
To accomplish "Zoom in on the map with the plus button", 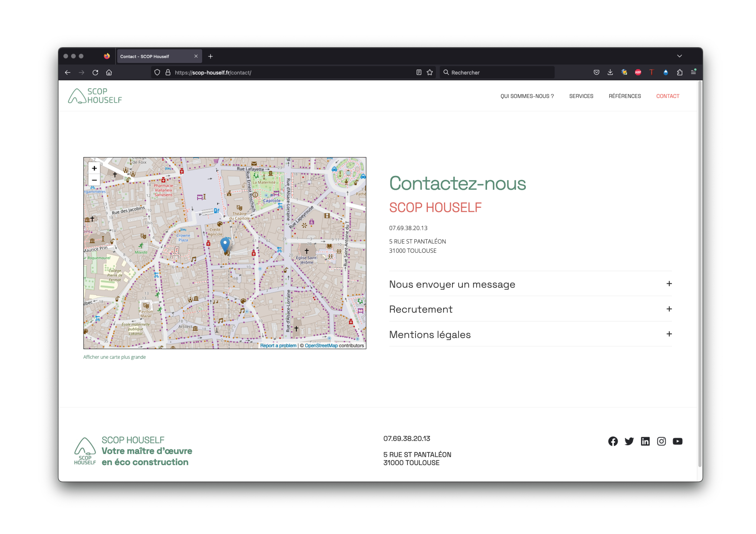I will click(x=94, y=168).
